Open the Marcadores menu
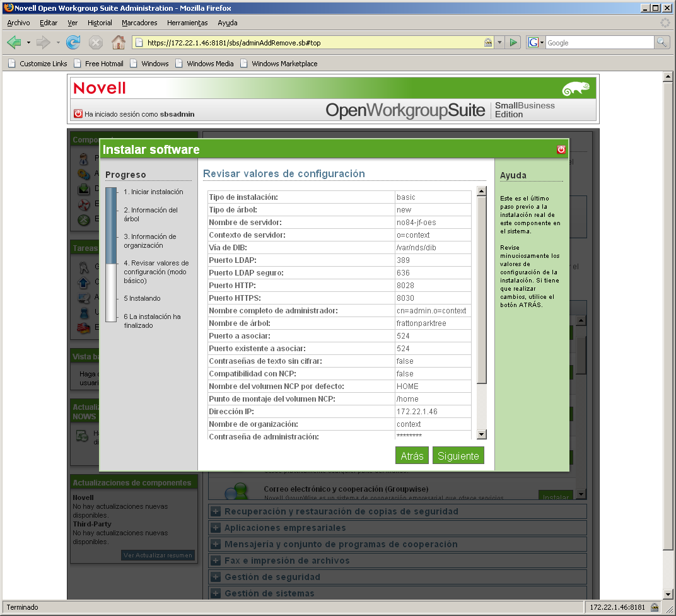676x616 pixels. (139, 23)
